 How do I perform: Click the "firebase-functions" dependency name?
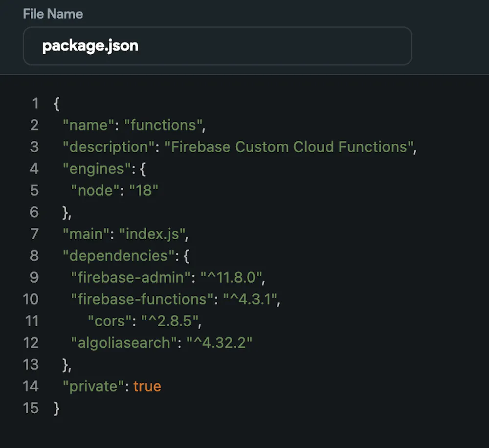click(142, 299)
